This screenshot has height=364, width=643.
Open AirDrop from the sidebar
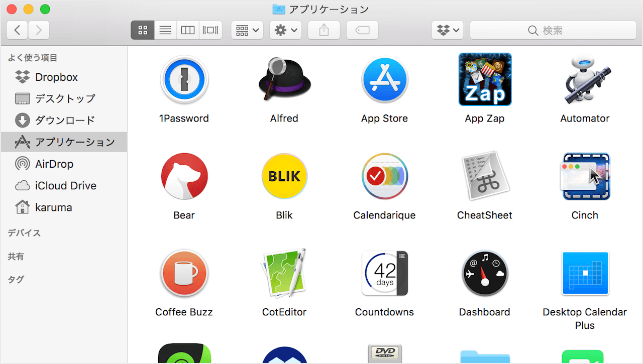click(x=64, y=164)
